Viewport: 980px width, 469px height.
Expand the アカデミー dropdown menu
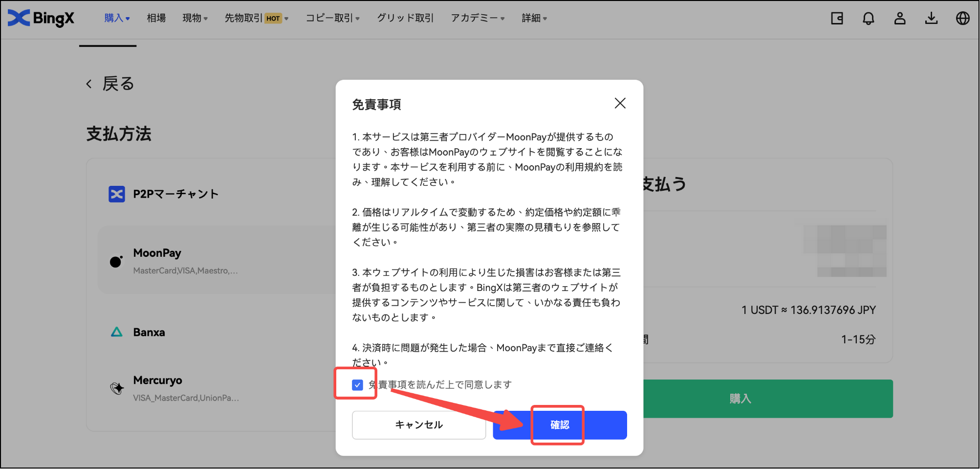click(x=478, y=18)
